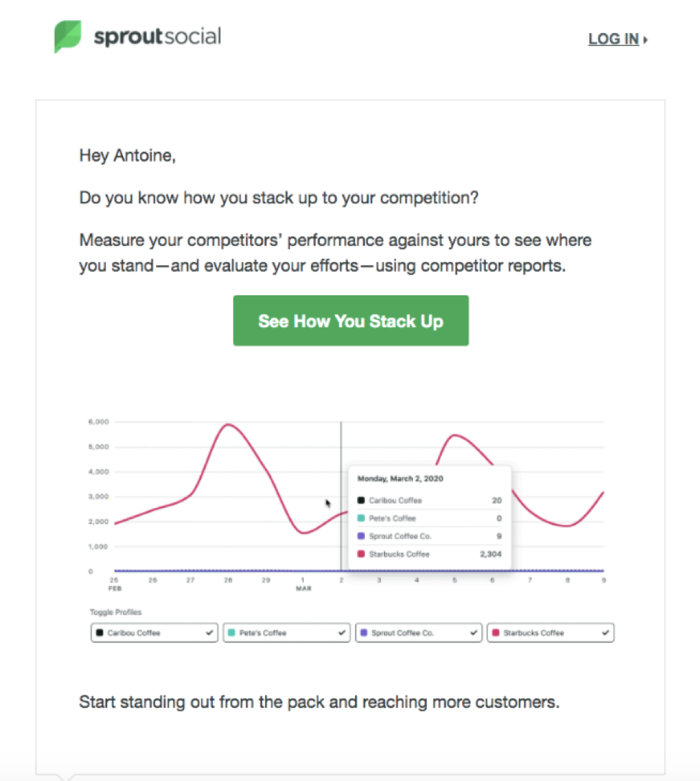Hide the Starbucks Coffee profile line
700x781 pixels.
point(551,633)
